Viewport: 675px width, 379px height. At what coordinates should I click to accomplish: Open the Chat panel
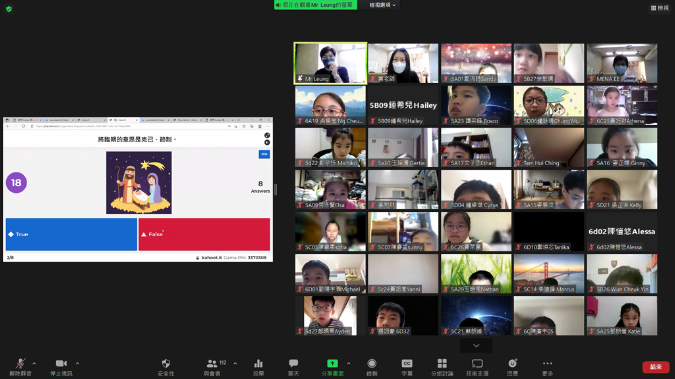294,367
